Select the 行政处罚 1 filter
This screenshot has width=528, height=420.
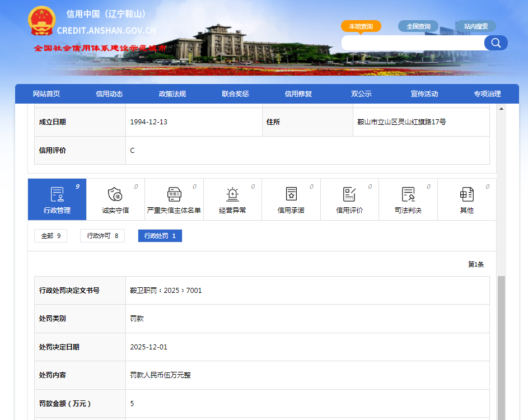tap(160, 236)
